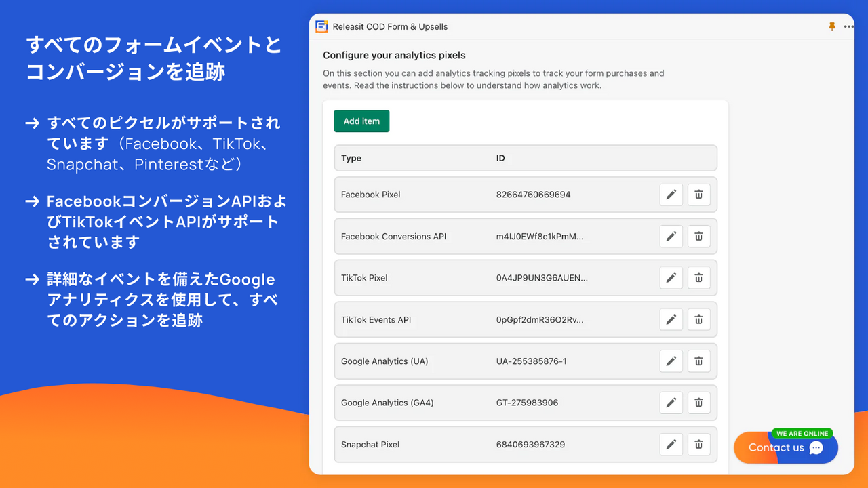Click the WE ARE ONLINE badge
868x488 pixels.
coord(802,434)
